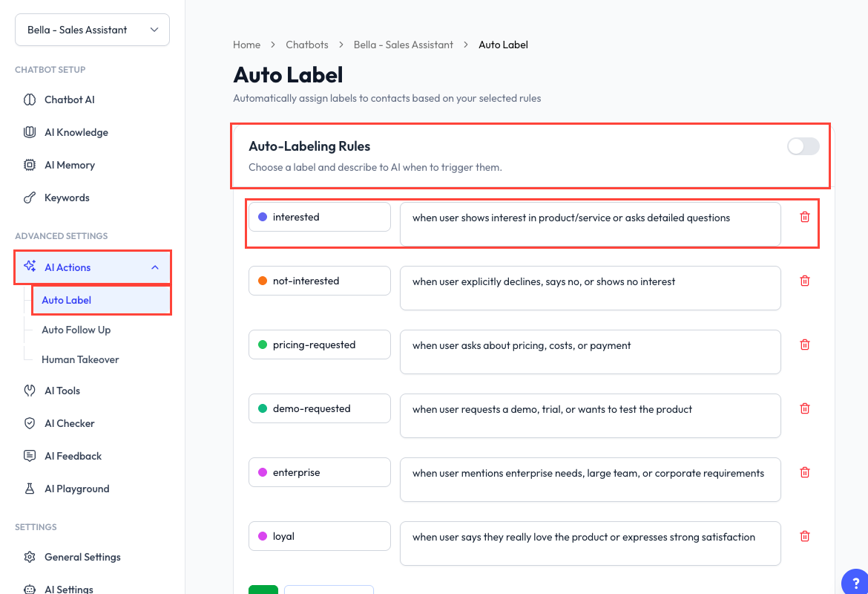Screen dimensions: 868x594
Task: Click the interested rule's blue color dot
Action: pyautogui.click(x=263, y=218)
